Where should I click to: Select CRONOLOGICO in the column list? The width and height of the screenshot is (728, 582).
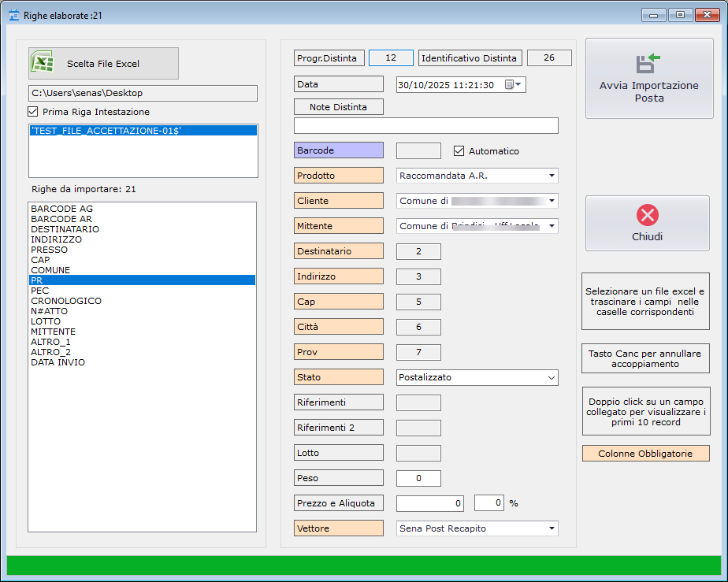(66, 301)
